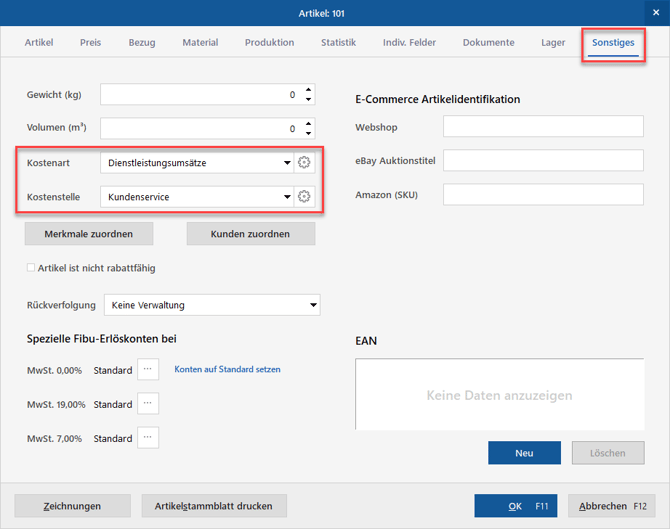Click Artikelstammblatt drucken button

(214, 506)
